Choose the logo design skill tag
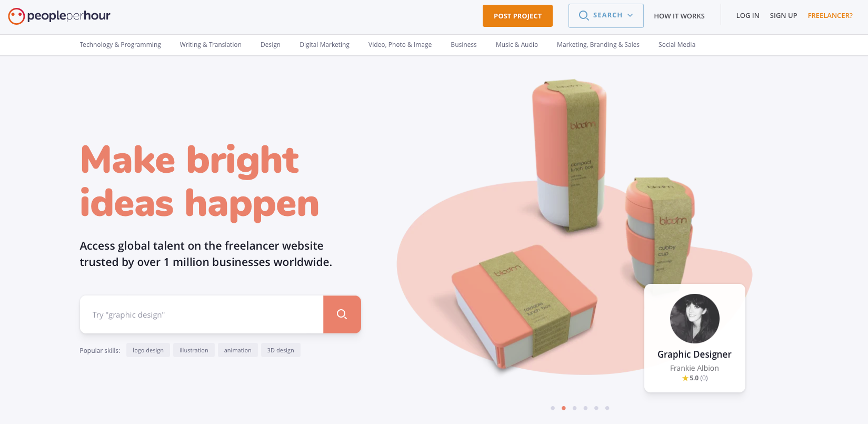 [x=148, y=350]
